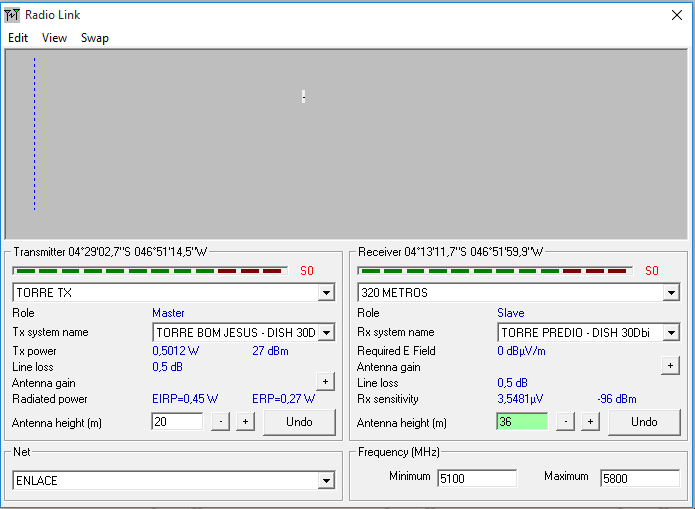Click the -96 dBm sensitivity value
The width and height of the screenshot is (695, 509).
tap(617, 399)
